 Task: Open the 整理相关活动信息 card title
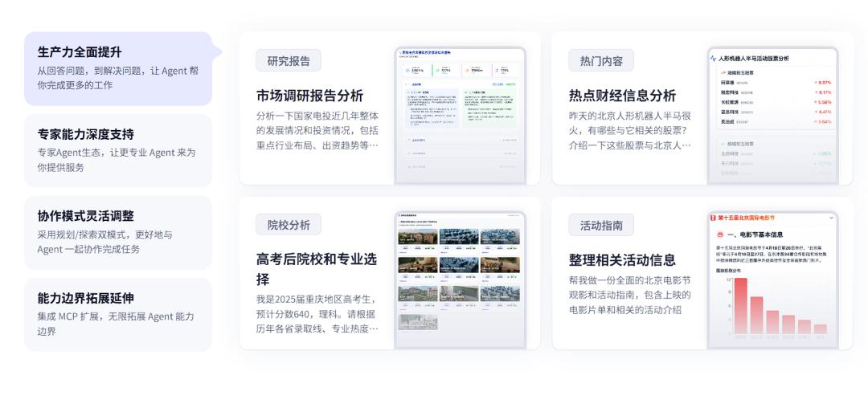pyautogui.click(x=622, y=260)
